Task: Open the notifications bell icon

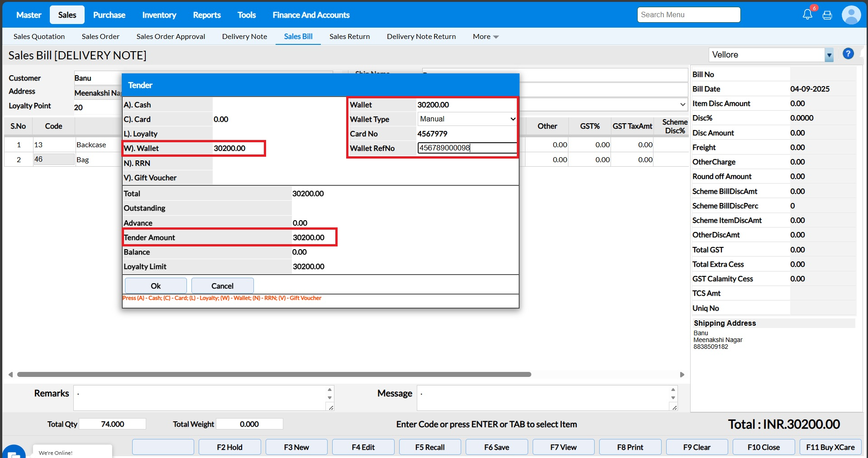Action: 807,14
